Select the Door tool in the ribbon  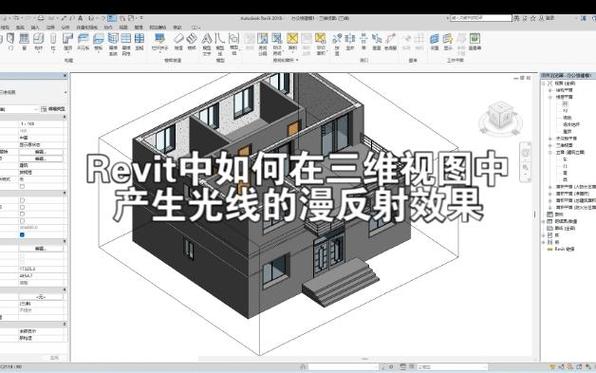click(x=10, y=41)
